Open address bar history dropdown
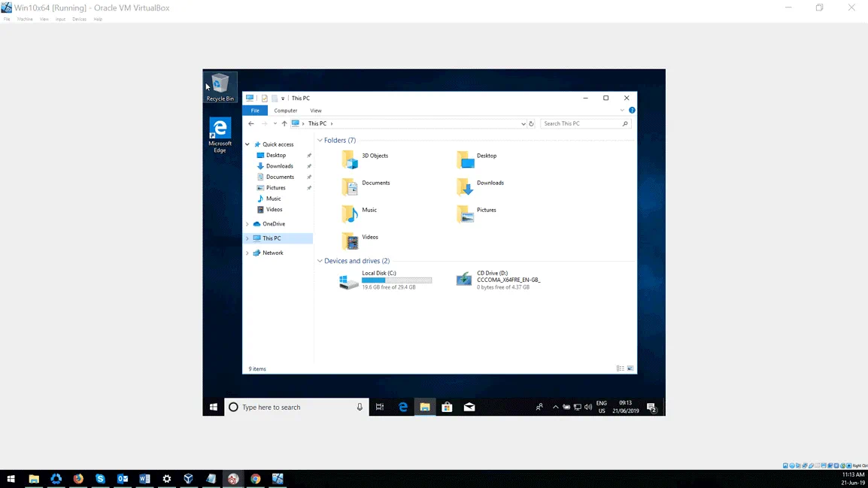The width and height of the screenshot is (868, 488). 523,124
